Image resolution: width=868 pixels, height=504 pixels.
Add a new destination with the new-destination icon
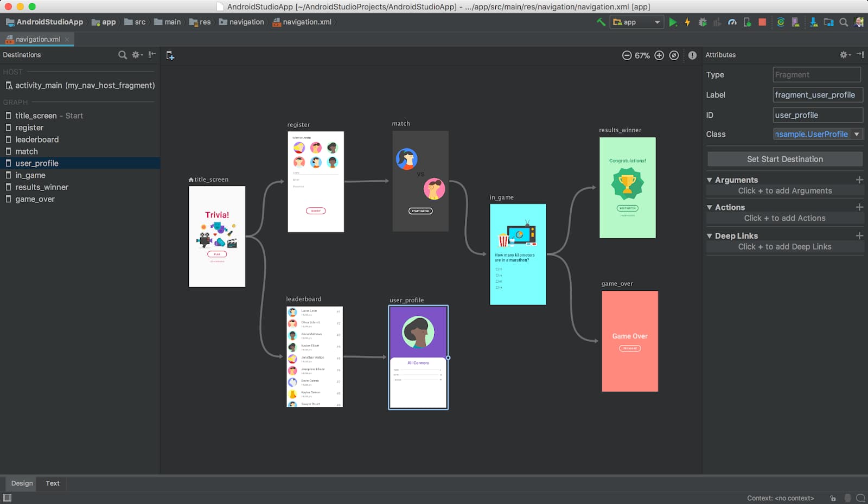click(x=170, y=55)
